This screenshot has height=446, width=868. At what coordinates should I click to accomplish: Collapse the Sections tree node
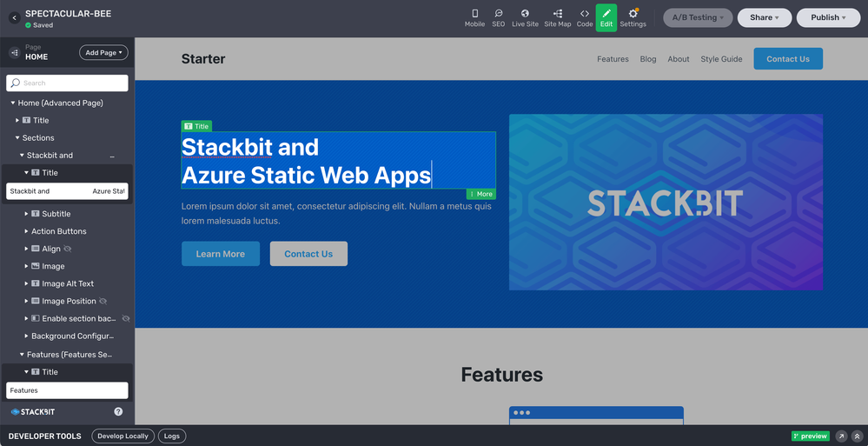point(17,138)
